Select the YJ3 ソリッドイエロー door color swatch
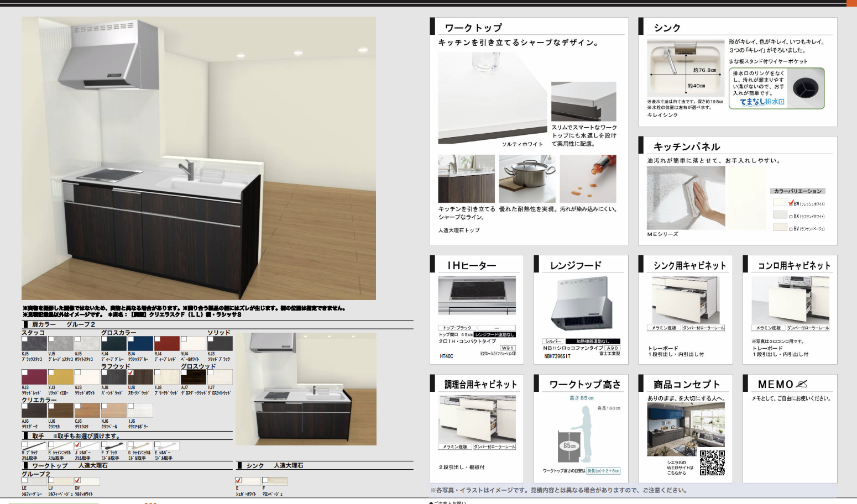This screenshot has width=857, height=504. [61, 377]
